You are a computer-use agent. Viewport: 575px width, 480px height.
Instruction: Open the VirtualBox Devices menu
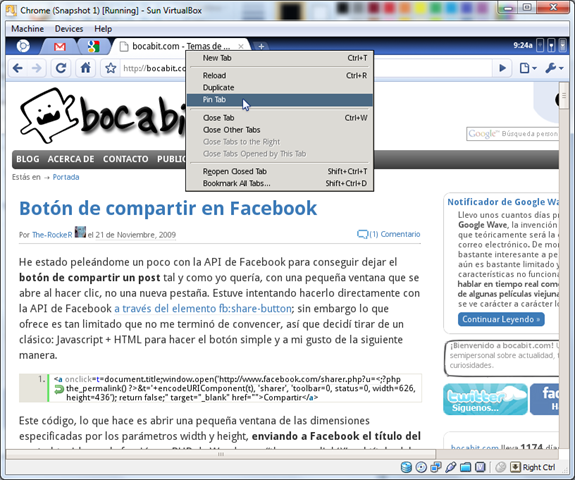point(69,29)
